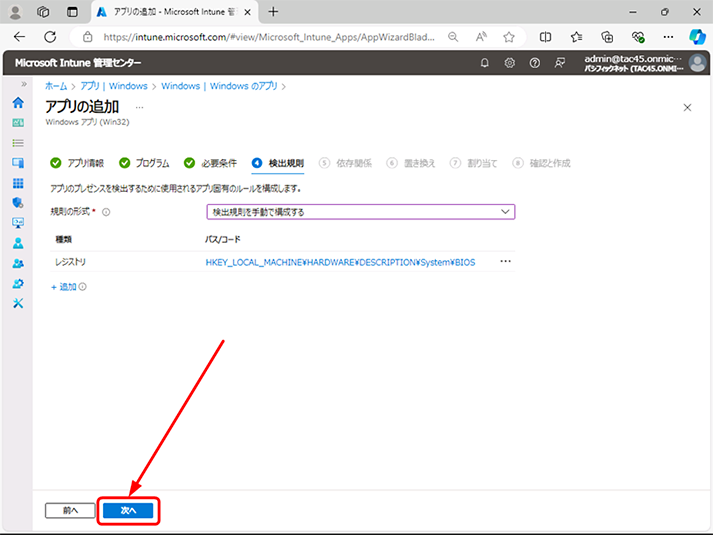Image resolution: width=713 pixels, height=535 pixels.
Task: Open collections icon in Edge toolbar
Action: [x=607, y=37]
